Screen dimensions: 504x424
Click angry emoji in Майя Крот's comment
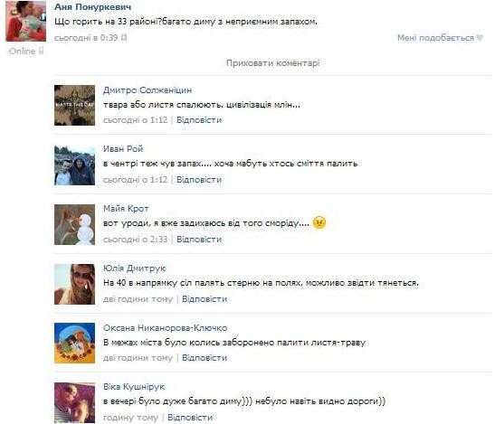point(319,222)
